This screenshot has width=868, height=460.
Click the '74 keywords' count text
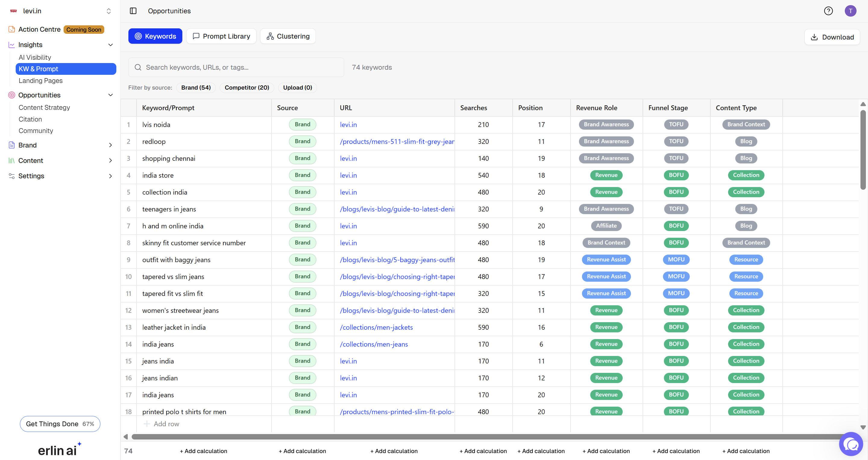point(372,68)
